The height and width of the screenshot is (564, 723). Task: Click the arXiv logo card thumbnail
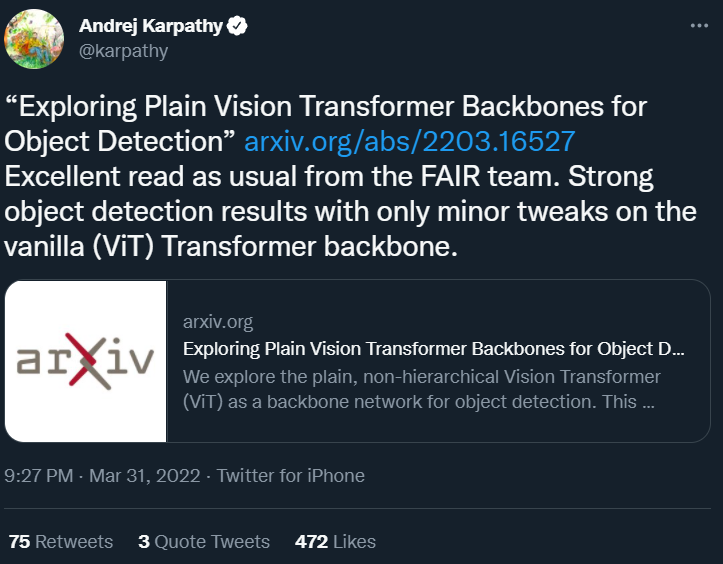coord(85,361)
